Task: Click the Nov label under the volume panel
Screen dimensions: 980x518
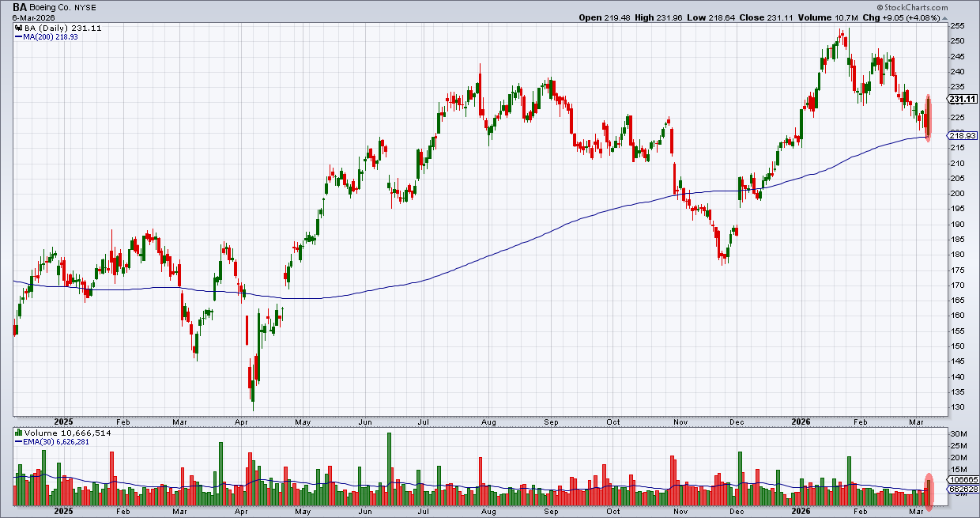Action: 679,512
